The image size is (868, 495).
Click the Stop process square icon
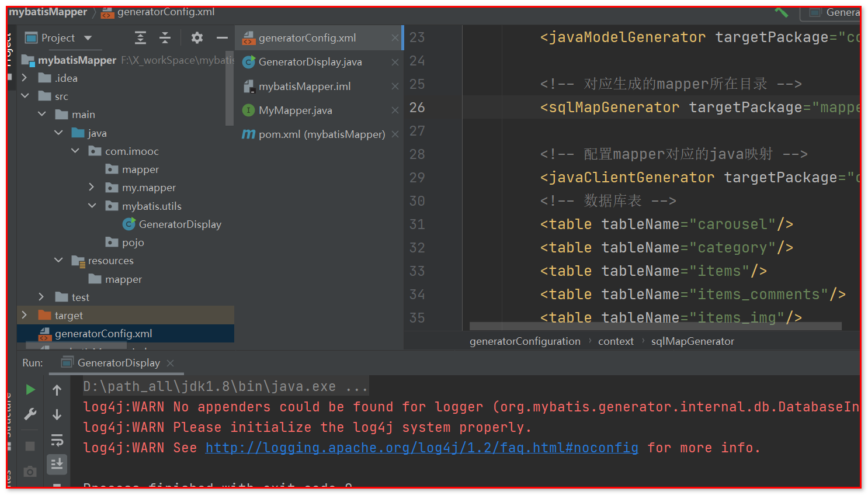[30, 446]
